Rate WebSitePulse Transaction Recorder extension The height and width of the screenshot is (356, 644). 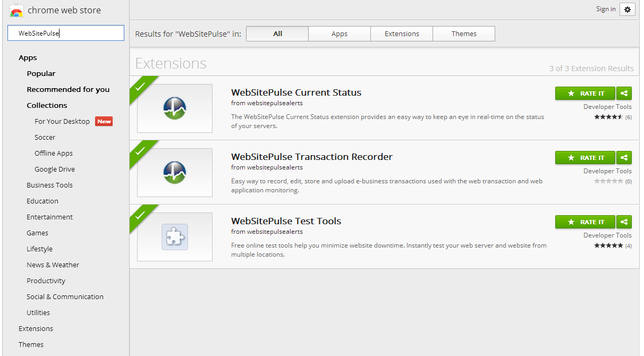(x=585, y=157)
